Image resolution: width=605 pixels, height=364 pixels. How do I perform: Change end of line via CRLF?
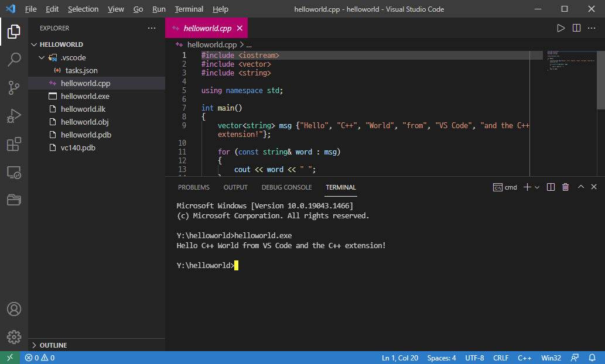click(500, 358)
